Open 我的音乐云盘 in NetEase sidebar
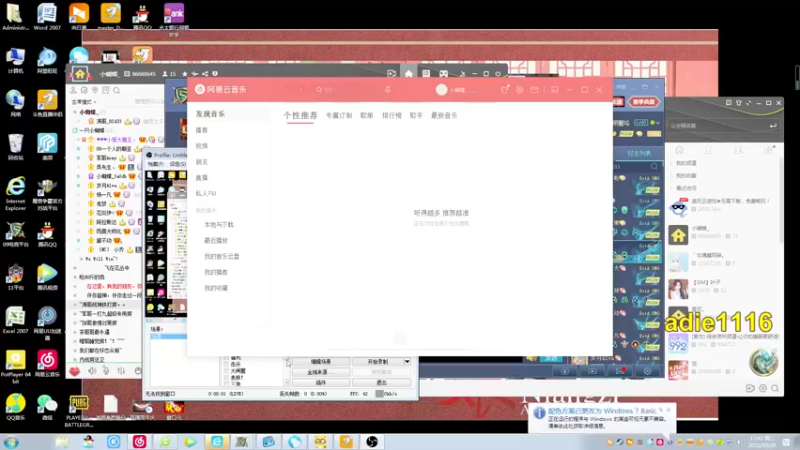This screenshot has height=450, width=800. pos(222,256)
